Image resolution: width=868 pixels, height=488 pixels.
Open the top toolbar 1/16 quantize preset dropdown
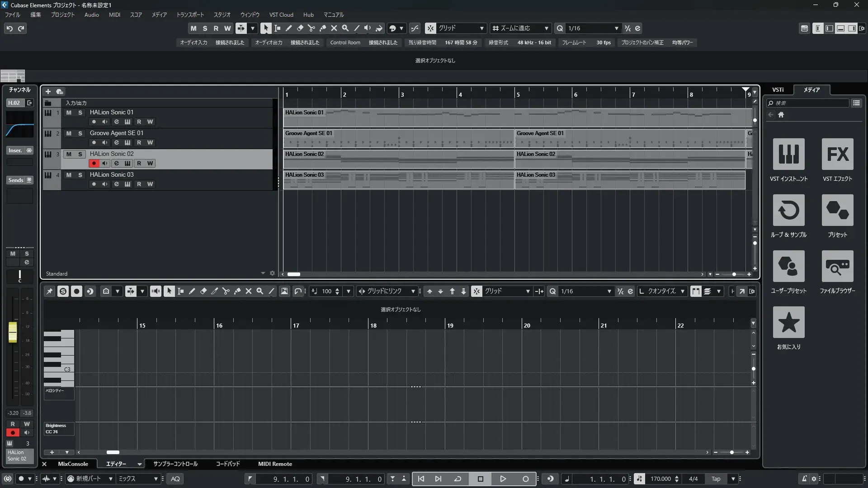click(616, 28)
